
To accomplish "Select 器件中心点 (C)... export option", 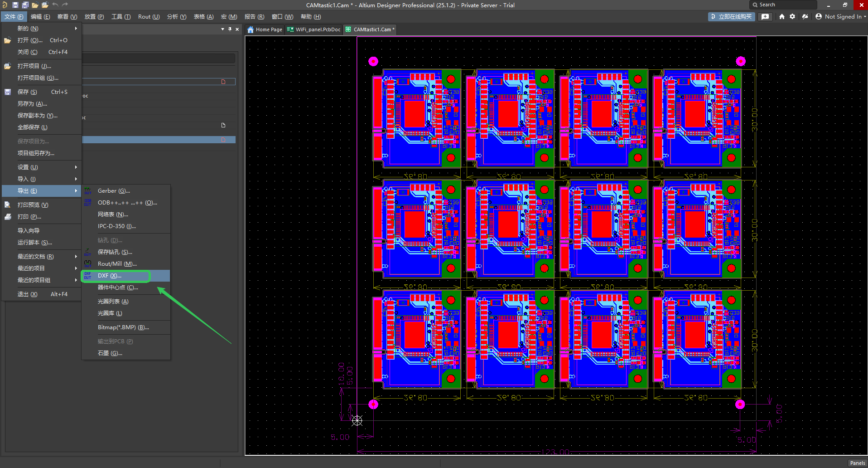I will tap(126, 288).
